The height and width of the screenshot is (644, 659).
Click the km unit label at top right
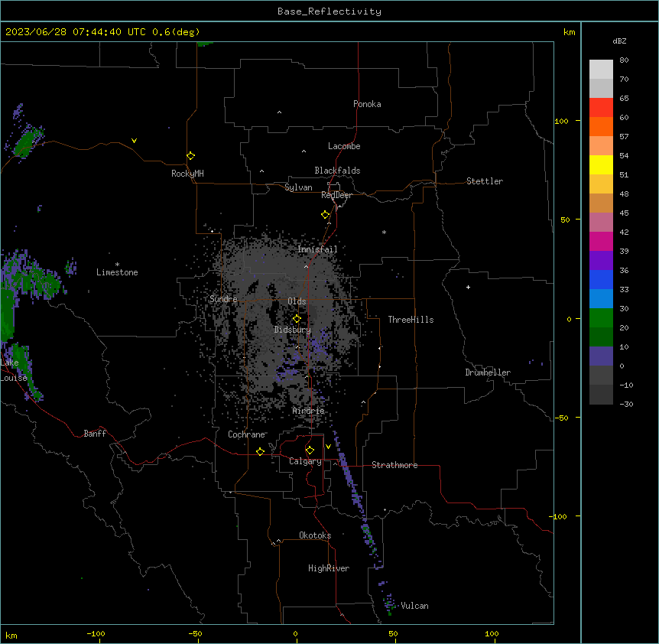point(569,32)
